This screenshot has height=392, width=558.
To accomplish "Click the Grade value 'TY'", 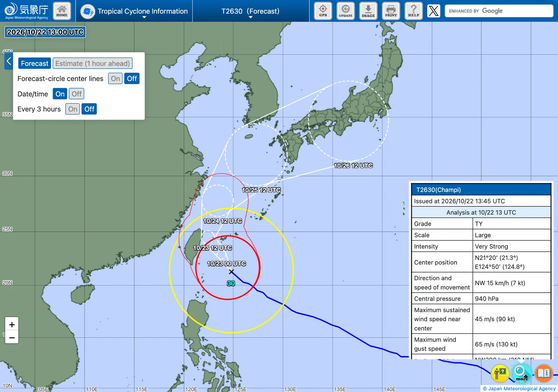I will click(478, 224).
